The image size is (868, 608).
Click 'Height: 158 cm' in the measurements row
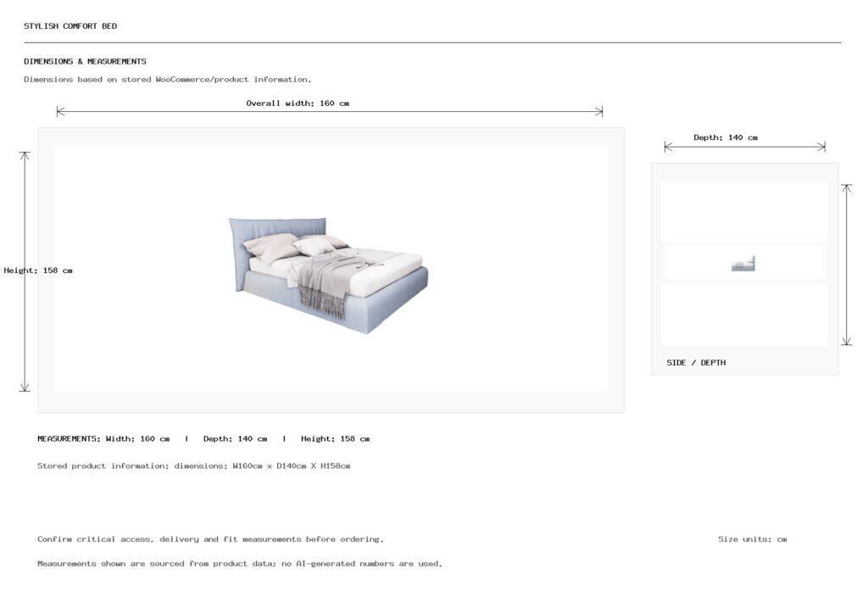(x=336, y=438)
